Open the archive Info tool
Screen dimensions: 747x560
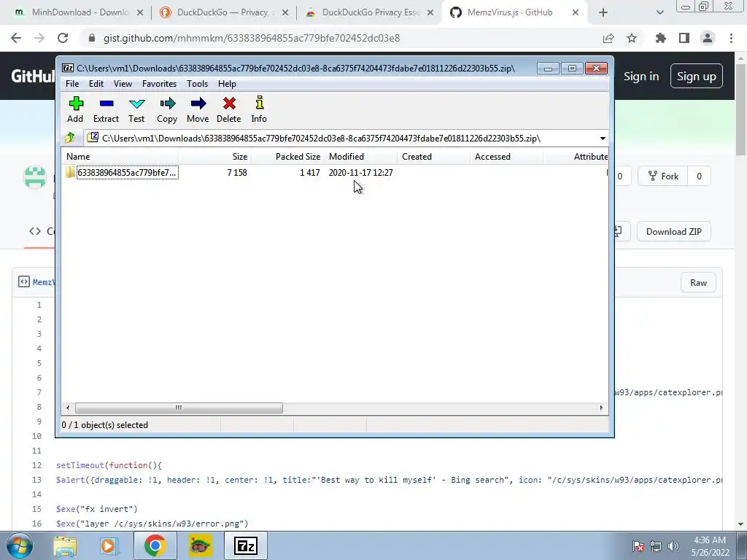[x=259, y=110]
